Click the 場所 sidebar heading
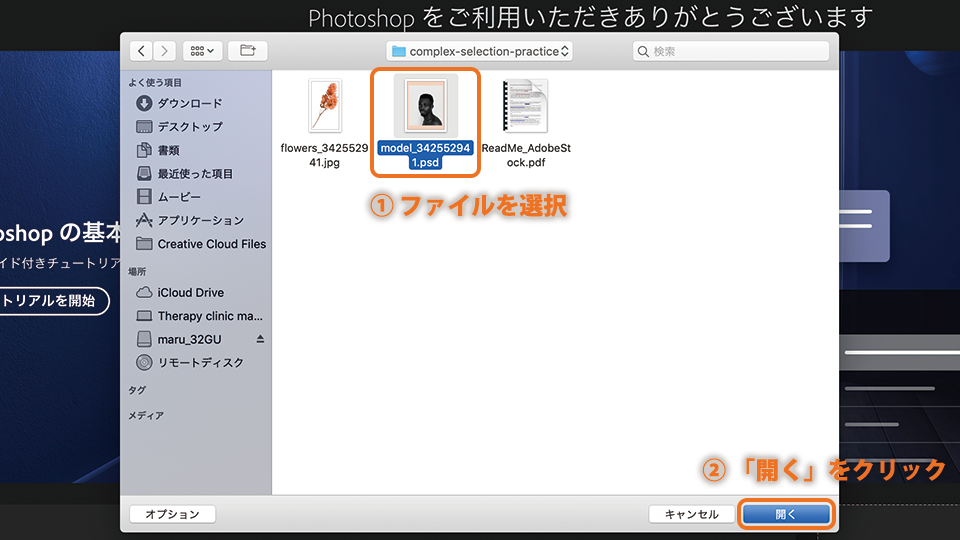Image resolution: width=960 pixels, height=540 pixels. click(x=137, y=271)
